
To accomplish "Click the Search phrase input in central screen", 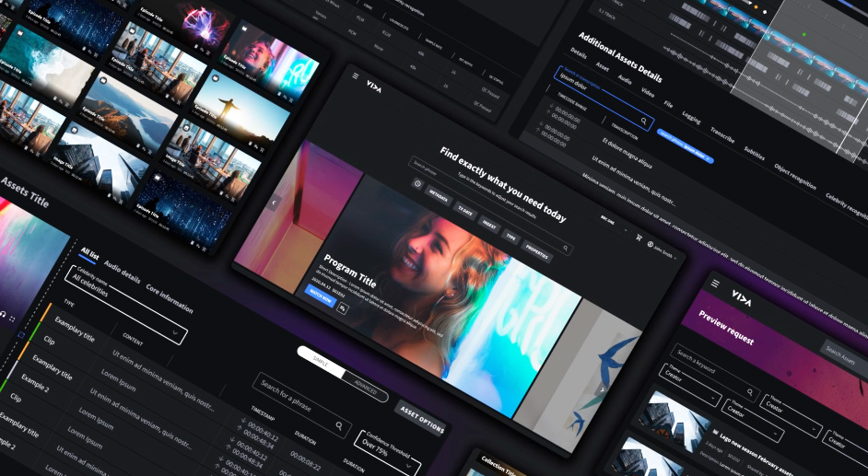I will 490,205.
